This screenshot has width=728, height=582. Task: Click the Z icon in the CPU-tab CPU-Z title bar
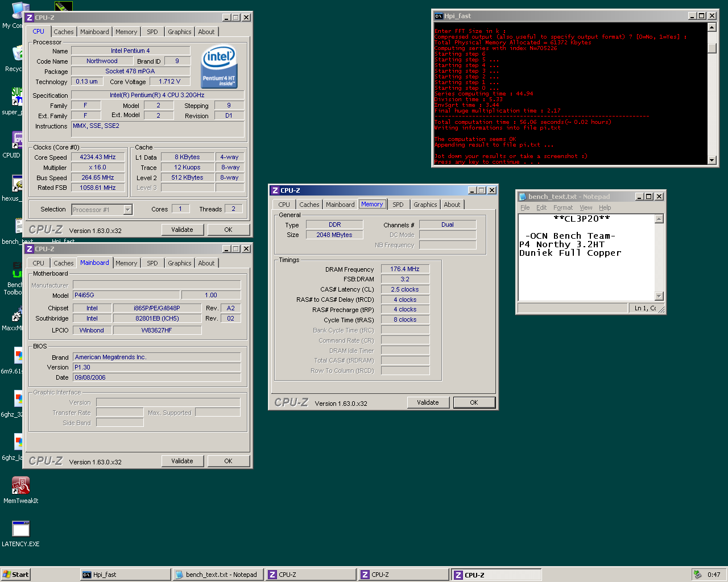coord(30,18)
